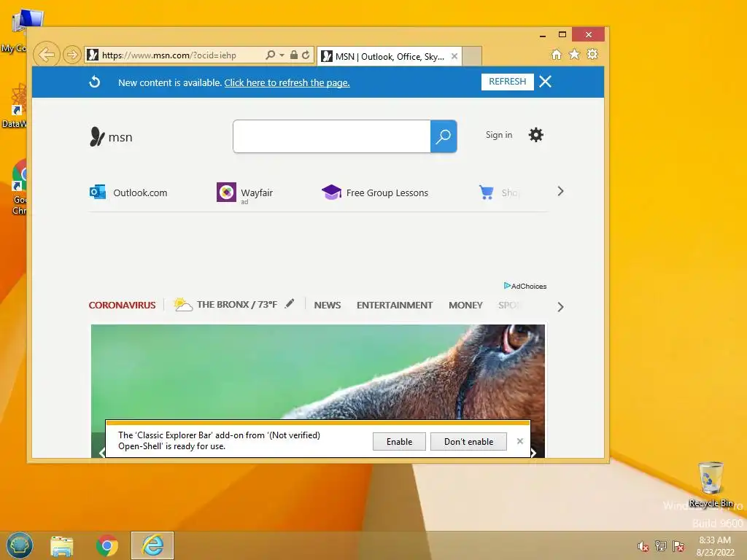Open the address bar dropdown arrow
The width and height of the screenshot is (747, 560).
coord(282,55)
